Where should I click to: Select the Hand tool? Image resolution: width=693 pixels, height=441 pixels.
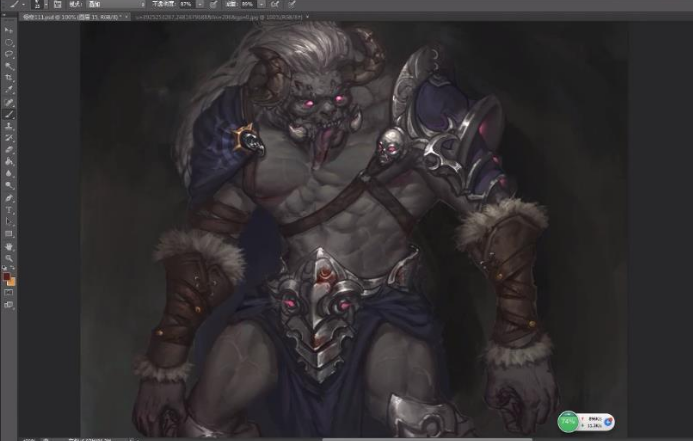8,247
